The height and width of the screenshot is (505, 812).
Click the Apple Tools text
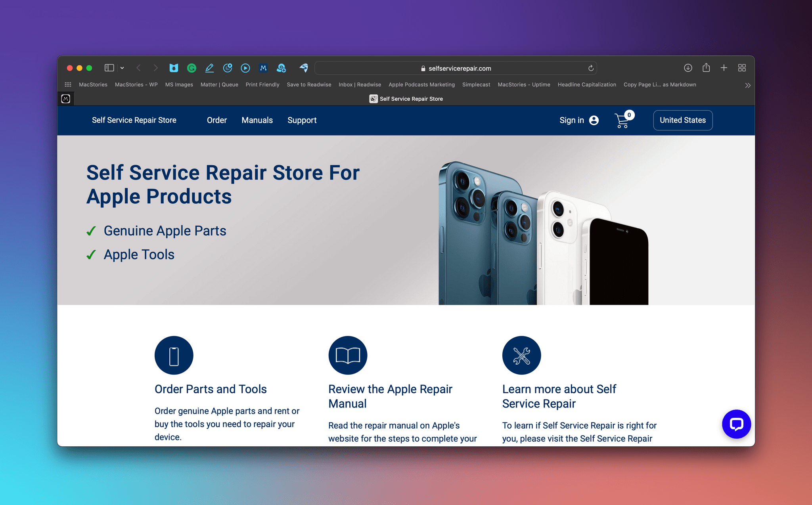point(139,254)
